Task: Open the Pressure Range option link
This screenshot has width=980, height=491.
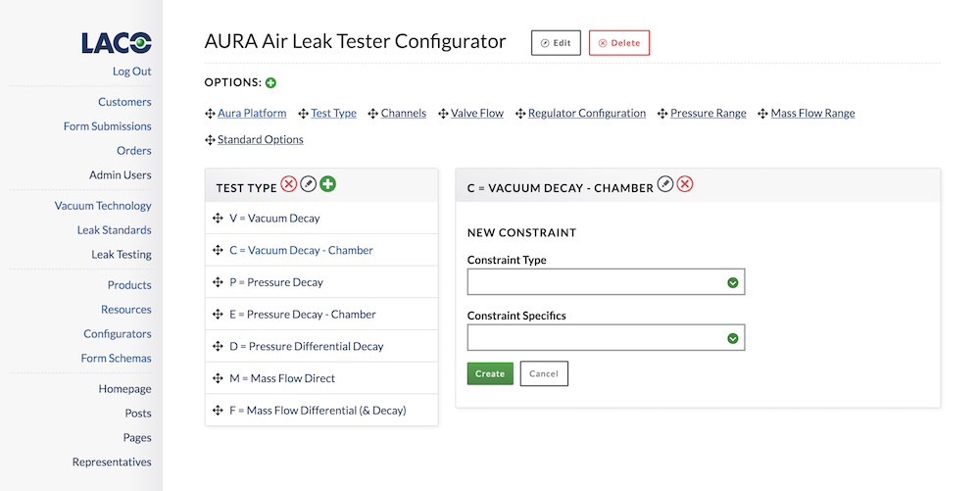Action: (709, 113)
